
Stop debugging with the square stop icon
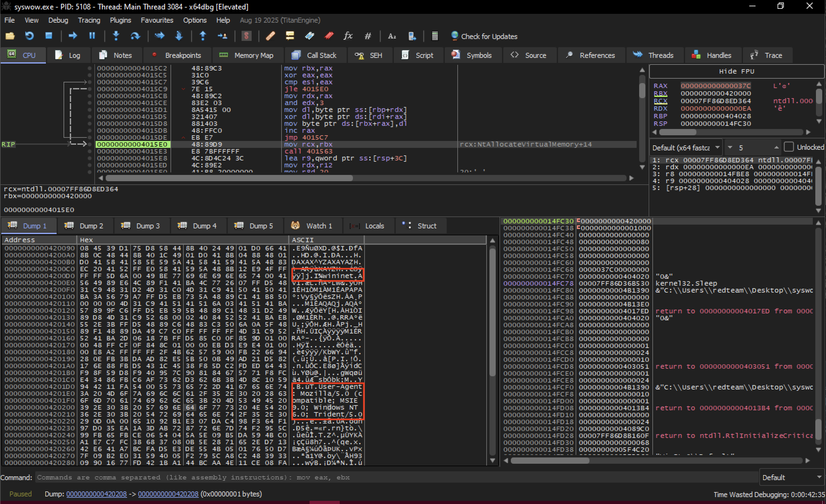pos(49,36)
